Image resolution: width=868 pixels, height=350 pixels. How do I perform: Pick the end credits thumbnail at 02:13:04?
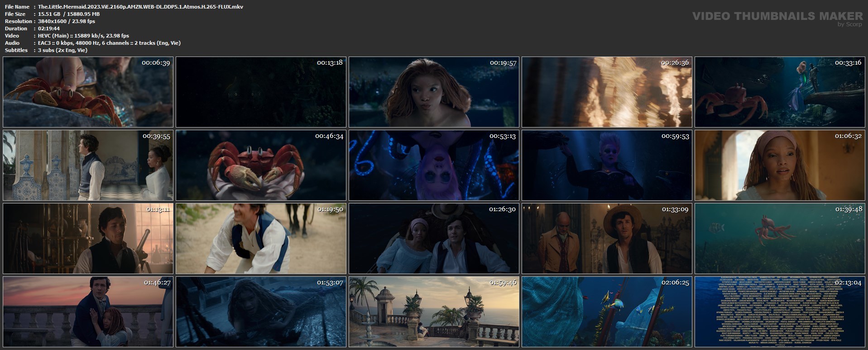tap(780, 312)
